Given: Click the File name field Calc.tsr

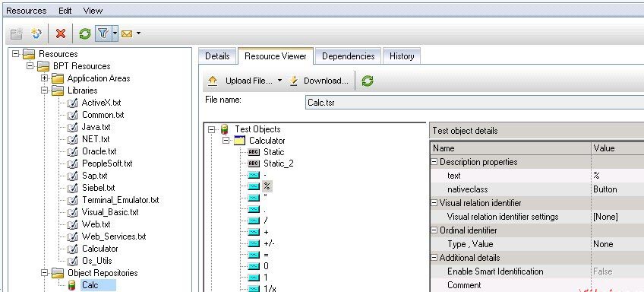Looking at the screenshot, I should (475, 103).
